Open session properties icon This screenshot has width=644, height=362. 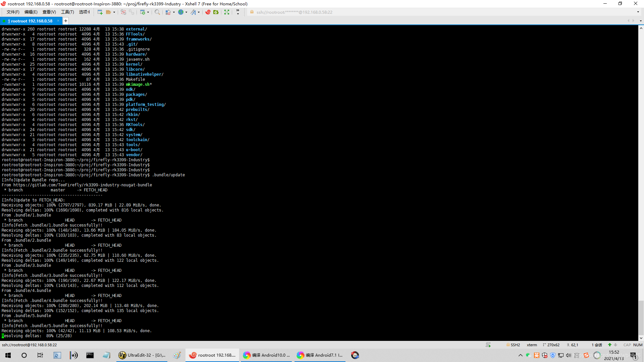point(143,12)
